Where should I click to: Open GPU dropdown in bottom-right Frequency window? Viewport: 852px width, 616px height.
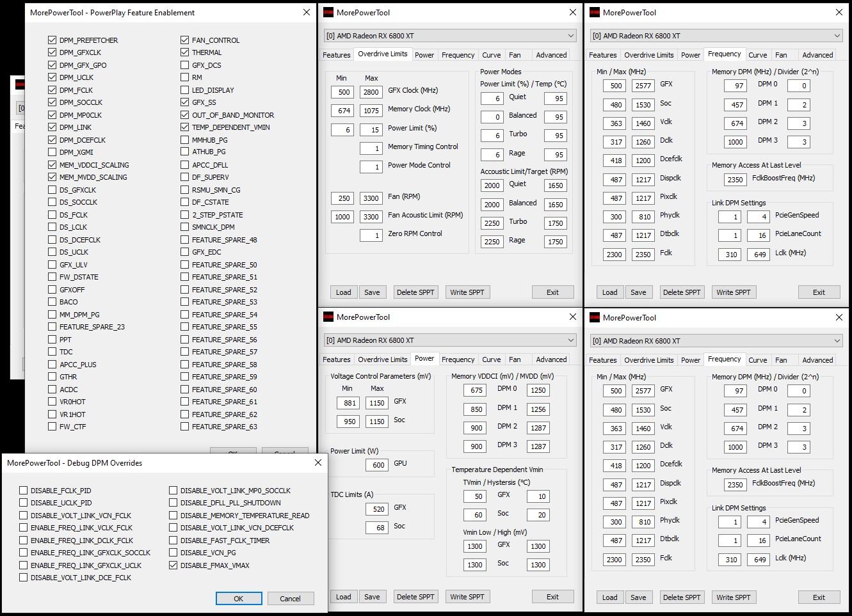716,341
